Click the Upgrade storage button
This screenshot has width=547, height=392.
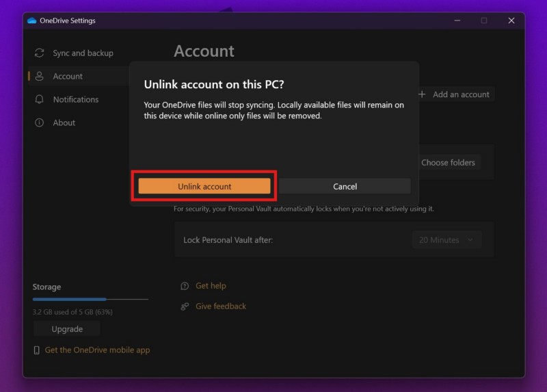click(x=67, y=329)
